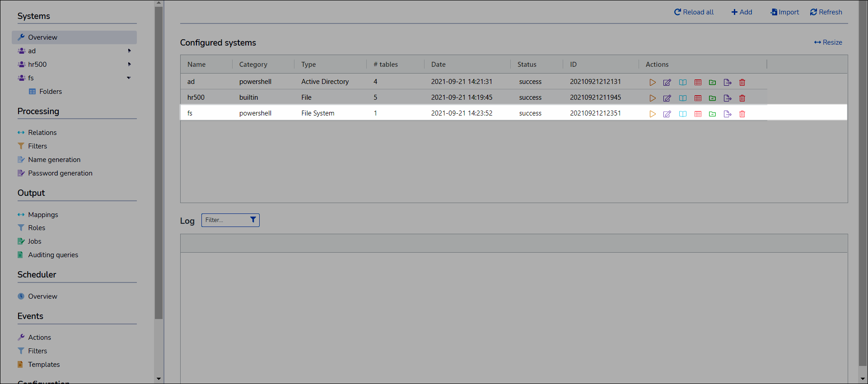This screenshot has height=384, width=868.
Task: Open the book icon for hr500
Action: coord(682,98)
